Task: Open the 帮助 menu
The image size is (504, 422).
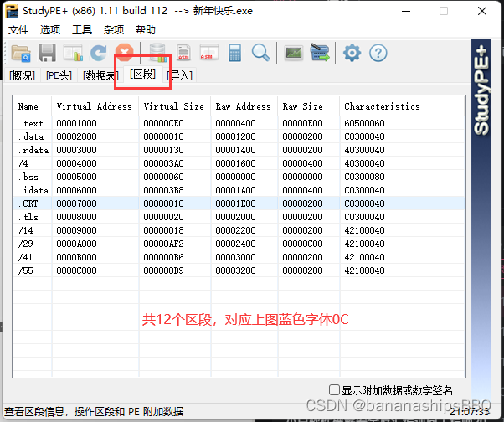Action: [146, 30]
